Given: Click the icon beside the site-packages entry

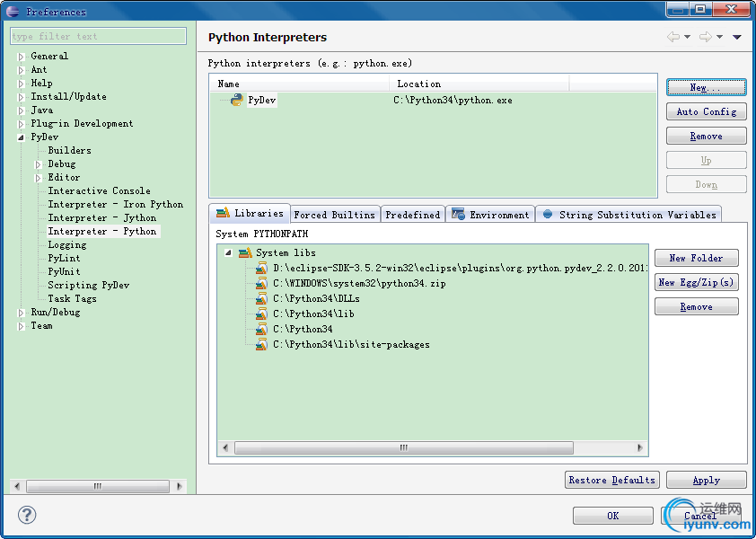Looking at the screenshot, I should pyautogui.click(x=261, y=345).
